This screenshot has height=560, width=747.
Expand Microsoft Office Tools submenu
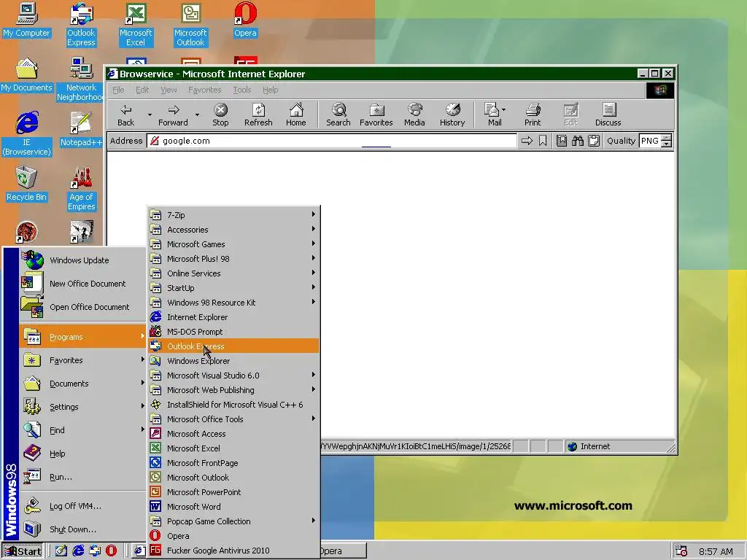(233, 419)
